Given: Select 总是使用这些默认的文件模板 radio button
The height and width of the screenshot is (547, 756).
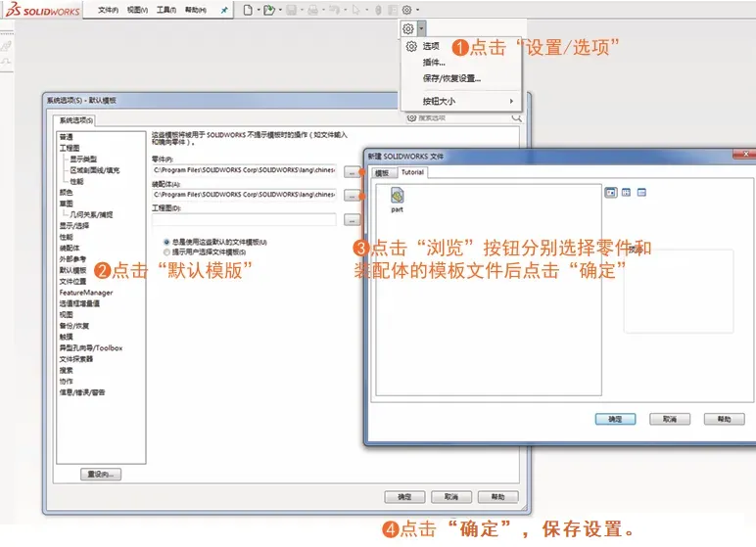Looking at the screenshot, I should tap(166, 242).
